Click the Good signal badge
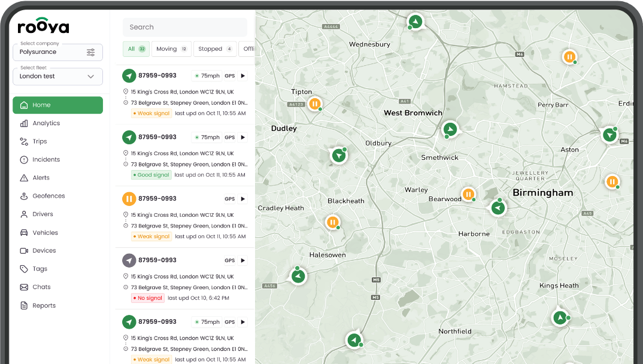 pyautogui.click(x=150, y=175)
